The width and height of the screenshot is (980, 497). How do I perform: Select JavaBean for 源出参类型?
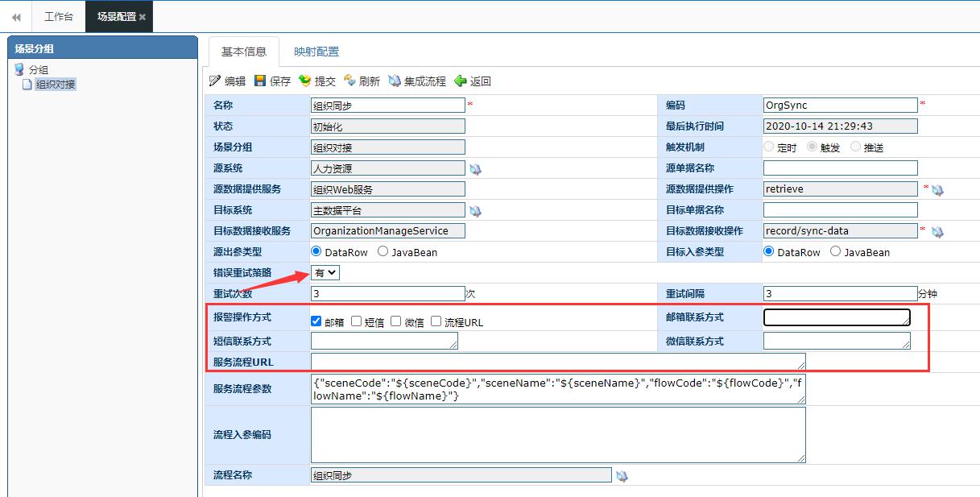coord(383,252)
